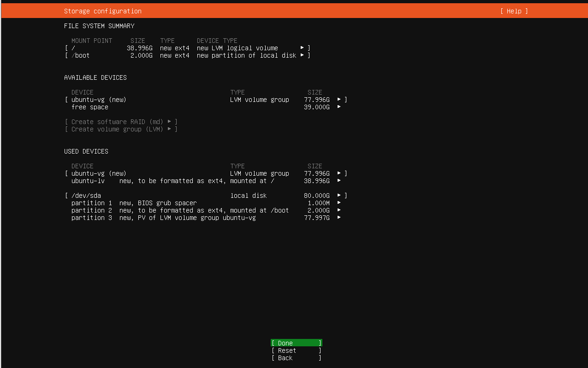Image resolution: width=588 pixels, height=368 pixels.
Task: Click the 80.000G local disk size
Action: click(x=317, y=196)
